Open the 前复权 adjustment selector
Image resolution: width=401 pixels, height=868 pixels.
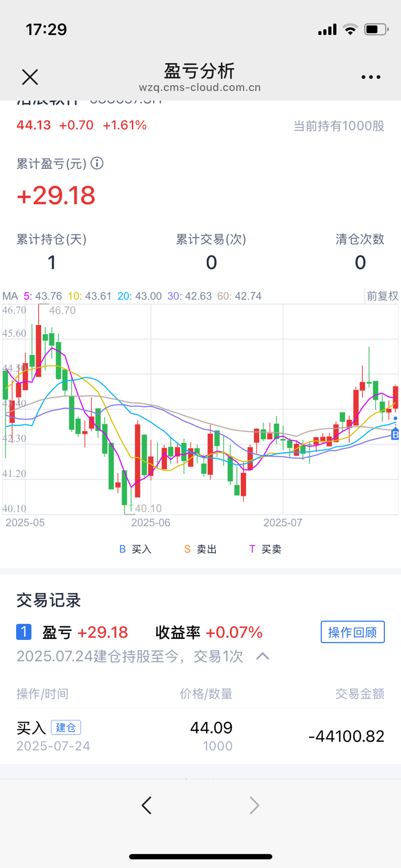(x=382, y=296)
